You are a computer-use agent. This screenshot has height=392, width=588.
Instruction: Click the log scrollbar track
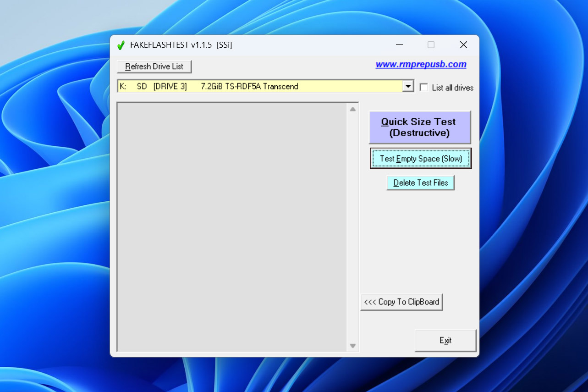(352, 227)
